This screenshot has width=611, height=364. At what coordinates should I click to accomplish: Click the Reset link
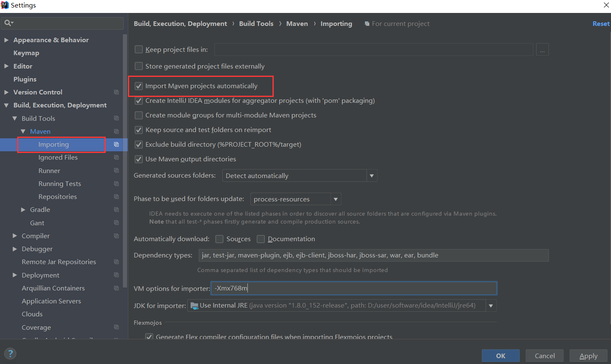(x=601, y=24)
